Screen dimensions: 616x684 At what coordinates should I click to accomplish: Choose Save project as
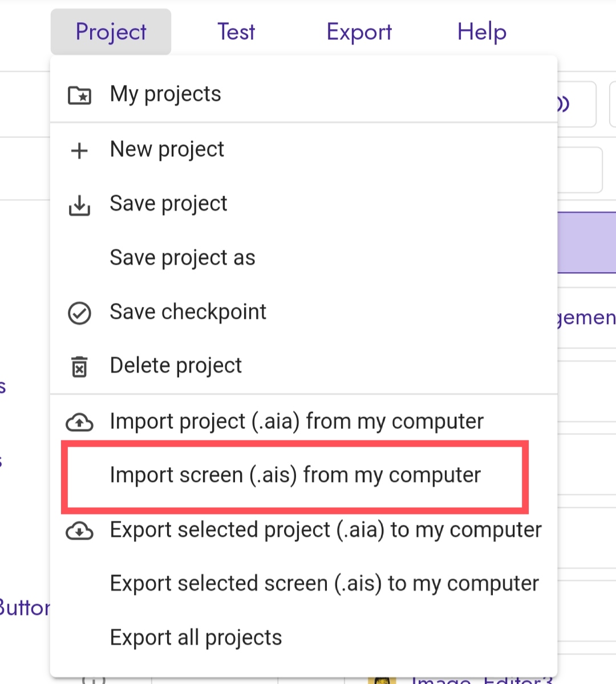(303, 257)
